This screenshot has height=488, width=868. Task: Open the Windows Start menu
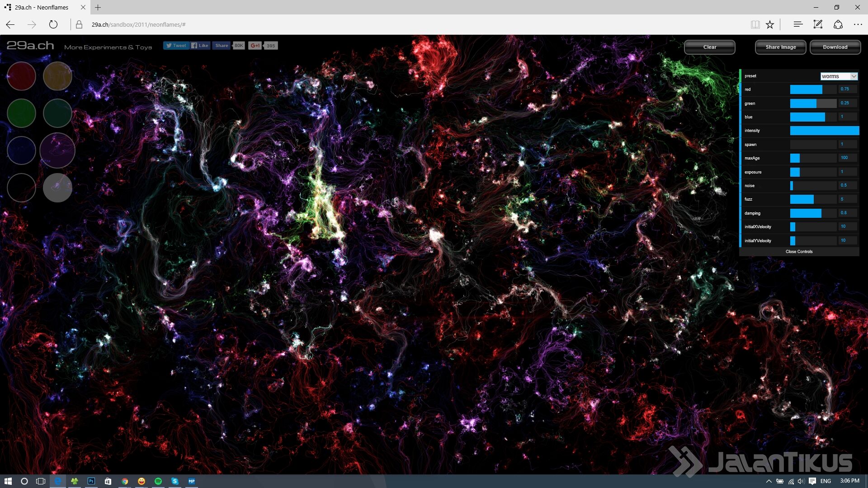pyautogui.click(x=8, y=481)
